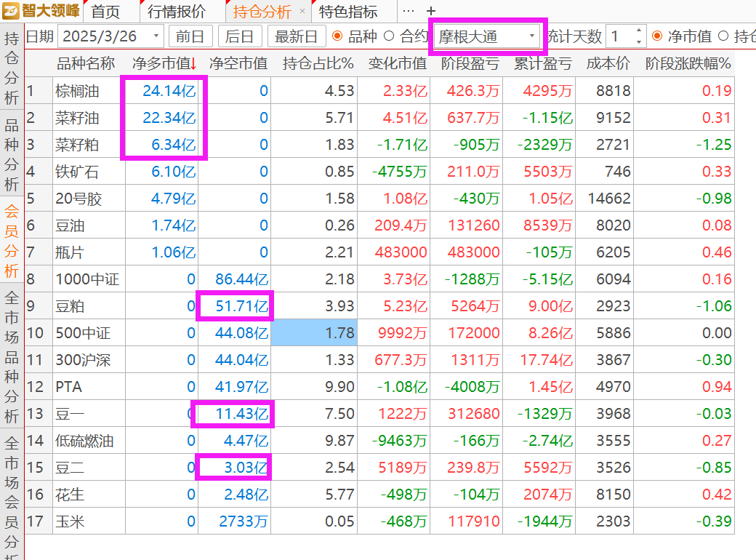Sort by the 阶段涨跌幅% column header
This screenshot has width=756, height=560.
pyautogui.click(x=688, y=63)
